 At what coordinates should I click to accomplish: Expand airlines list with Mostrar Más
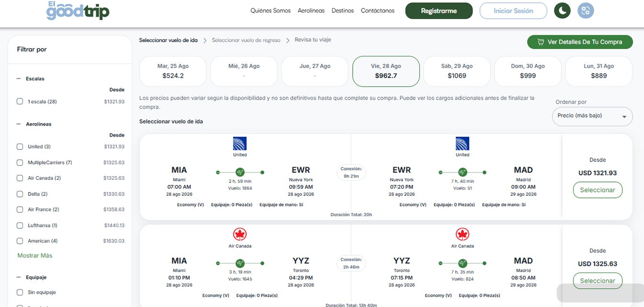(35, 256)
